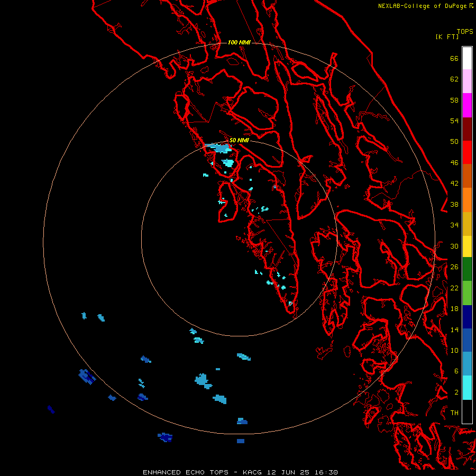
Task: Click the "ENHANCED ECHO TOPS" caption text
Action: pyautogui.click(x=186, y=472)
